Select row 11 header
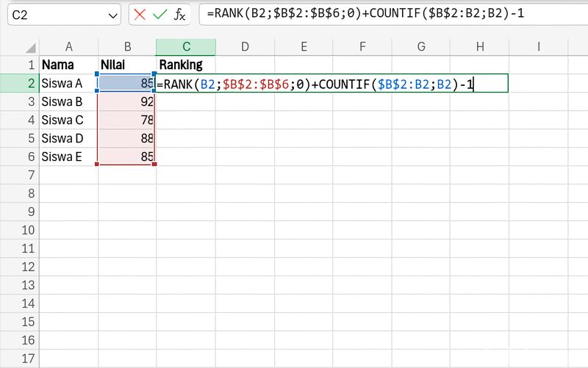The width and height of the screenshot is (588, 368). click(x=20, y=248)
